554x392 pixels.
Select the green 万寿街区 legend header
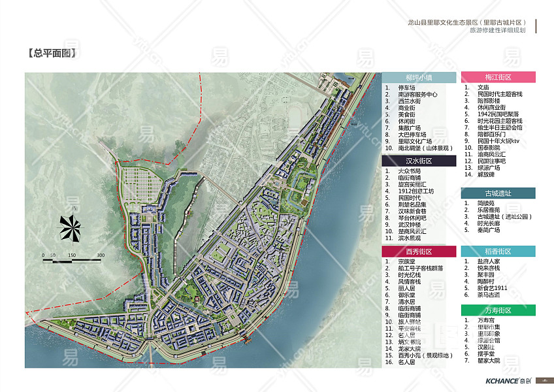click(x=498, y=310)
